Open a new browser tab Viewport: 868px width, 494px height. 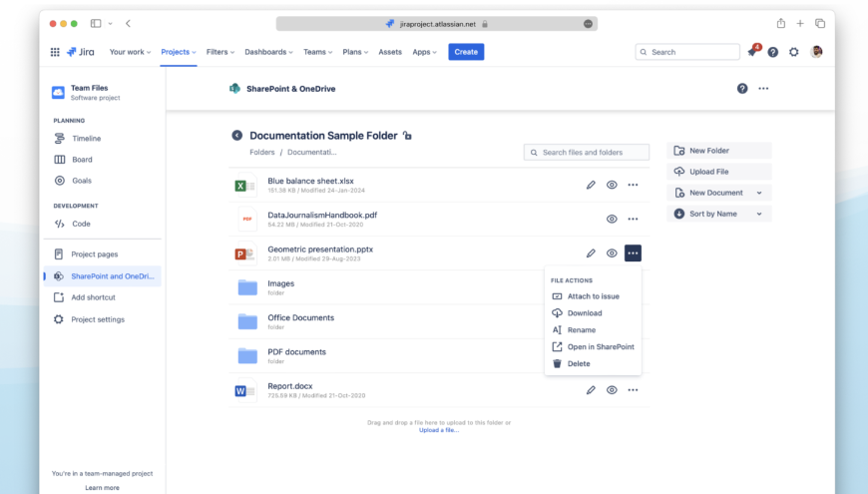coord(800,23)
